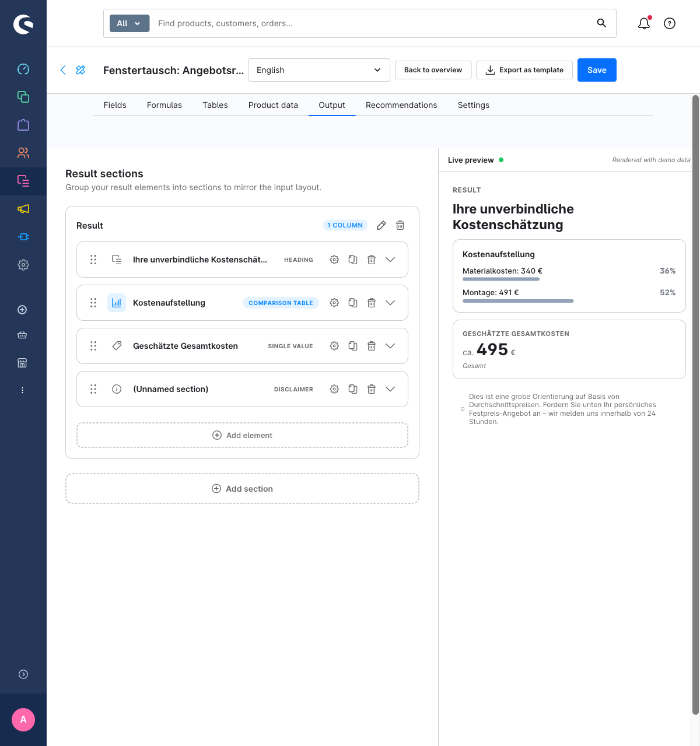Go back using the left chevron arrow
The image size is (700, 746).
click(63, 70)
